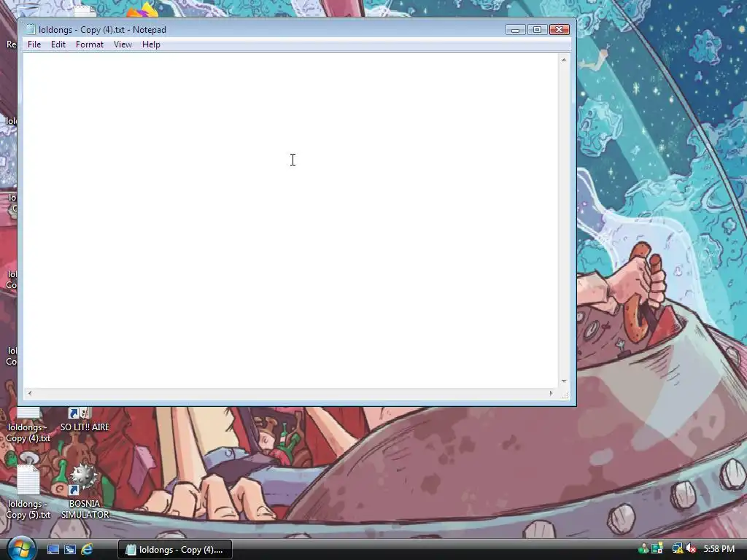
Task: Click the Windows Sidebar tray icon
Action: [x=657, y=549]
